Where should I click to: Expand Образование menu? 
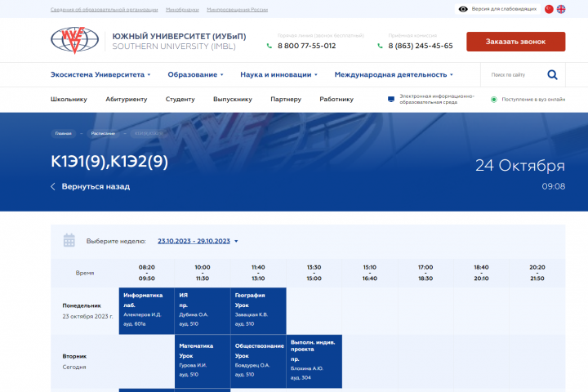click(195, 74)
